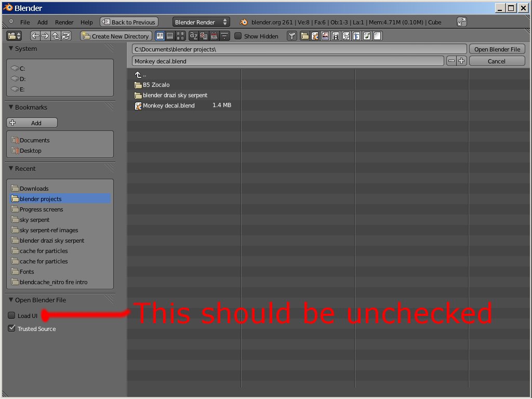Screen dimensions: 532x399
Task: Toggle Show Hidden files
Action: point(237,35)
